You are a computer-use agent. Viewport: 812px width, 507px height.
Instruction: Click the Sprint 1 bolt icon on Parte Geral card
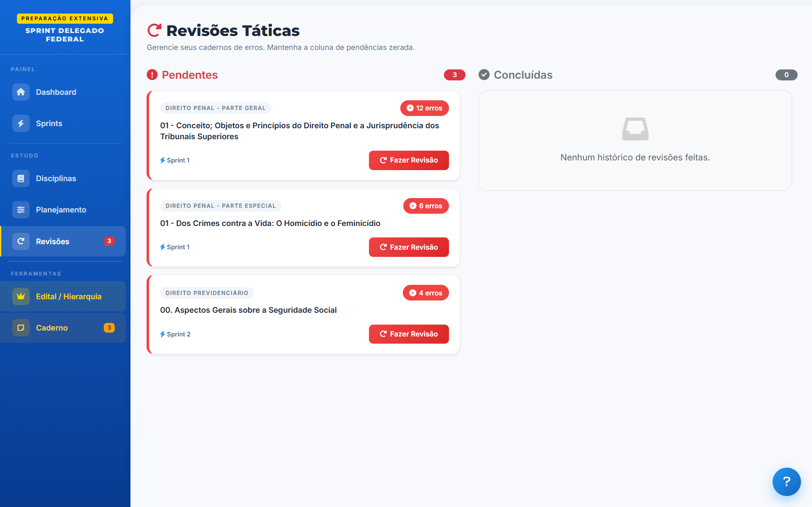pos(163,160)
